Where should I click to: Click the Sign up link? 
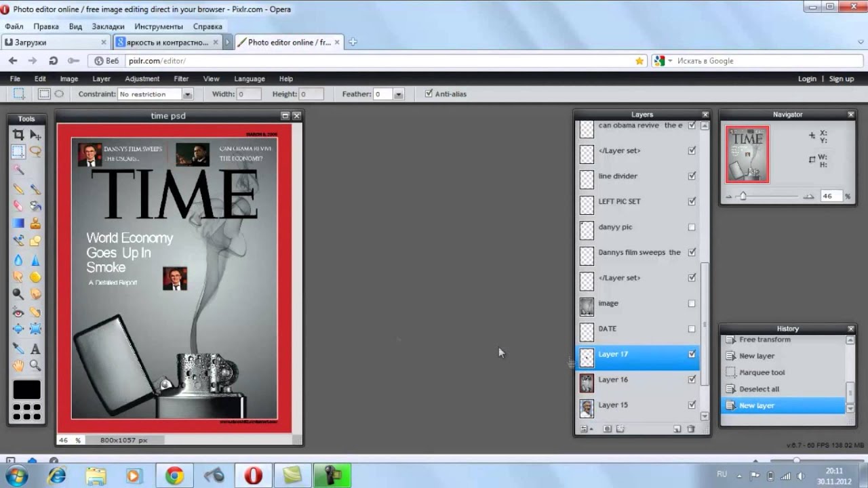click(842, 79)
